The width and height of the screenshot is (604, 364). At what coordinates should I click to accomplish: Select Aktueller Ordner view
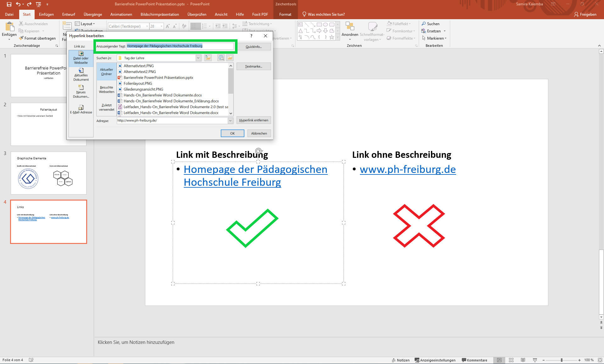[x=106, y=72]
